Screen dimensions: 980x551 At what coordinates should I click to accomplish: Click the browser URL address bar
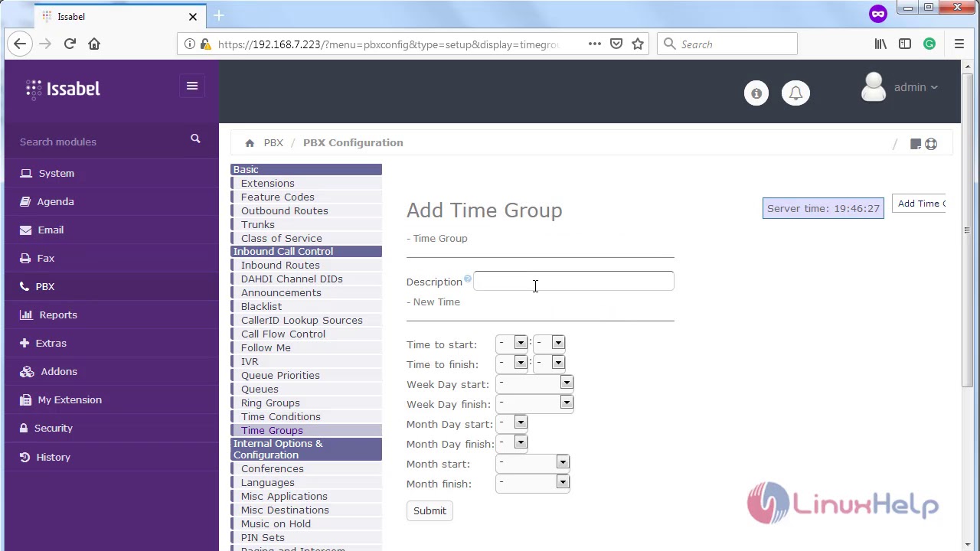tap(390, 44)
